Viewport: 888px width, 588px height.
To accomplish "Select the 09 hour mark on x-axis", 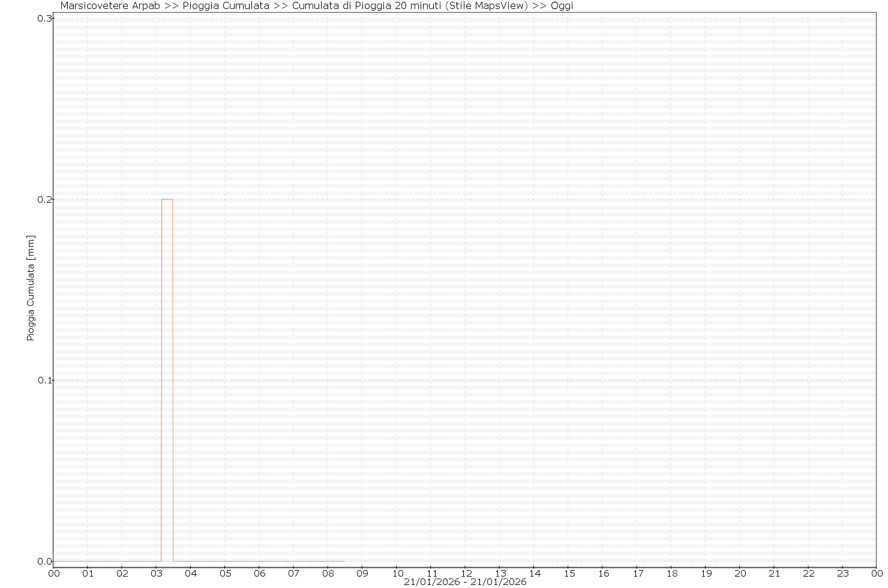I will click(x=362, y=573).
